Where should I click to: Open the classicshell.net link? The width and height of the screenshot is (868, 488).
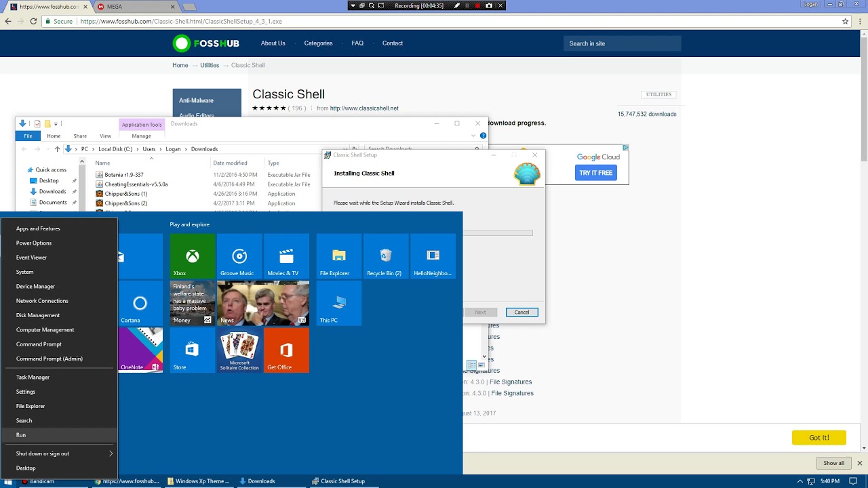point(364,108)
